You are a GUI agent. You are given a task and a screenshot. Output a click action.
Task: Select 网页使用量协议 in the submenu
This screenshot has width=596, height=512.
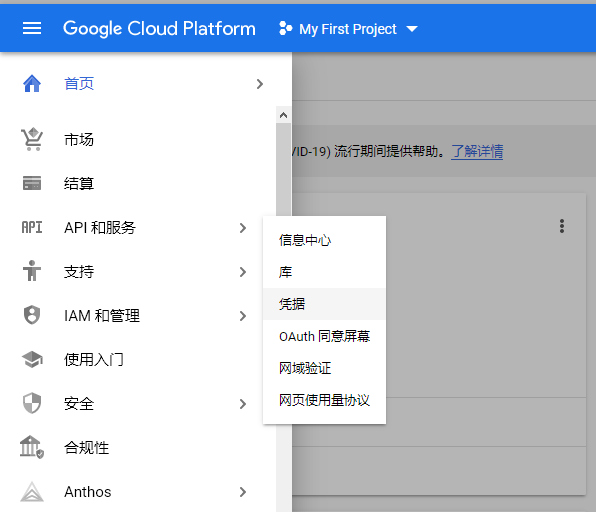pos(324,400)
